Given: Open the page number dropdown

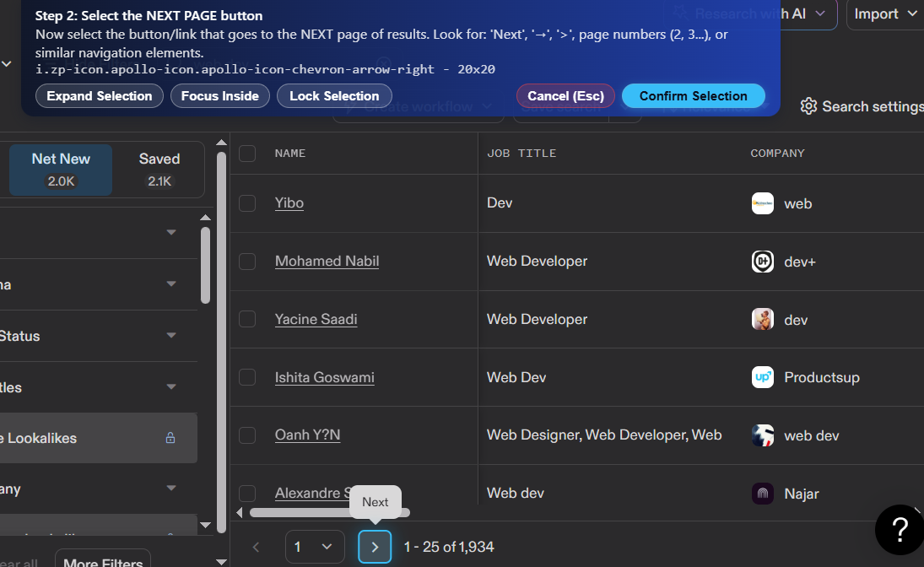Looking at the screenshot, I should pos(315,547).
